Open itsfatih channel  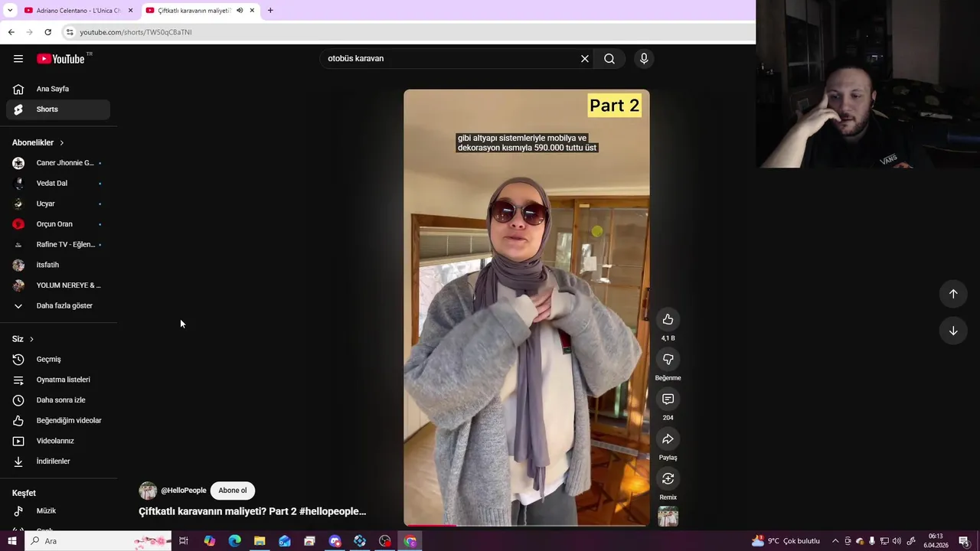click(x=58, y=265)
